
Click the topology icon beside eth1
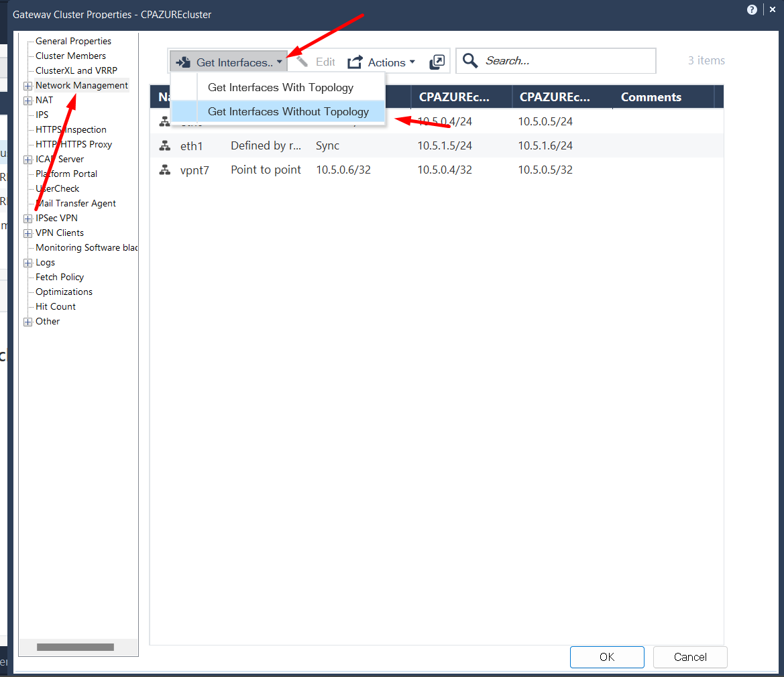coord(164,145)
